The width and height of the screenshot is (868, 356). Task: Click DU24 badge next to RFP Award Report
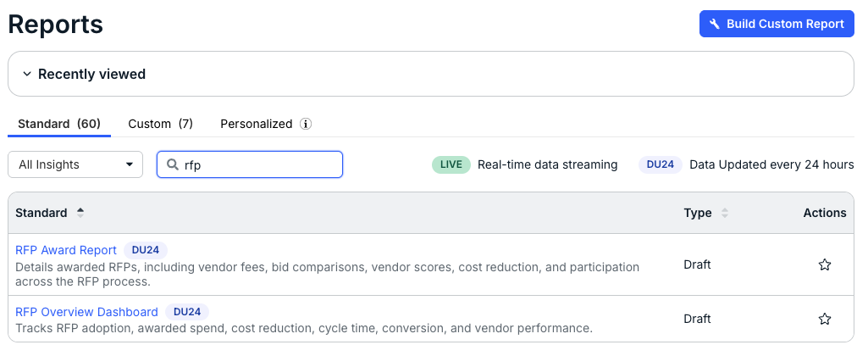146,250
